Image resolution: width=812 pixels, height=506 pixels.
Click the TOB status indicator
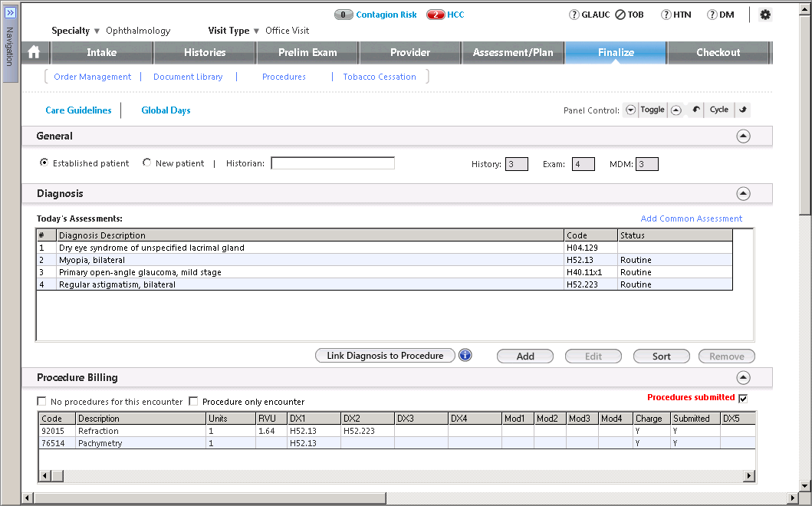(620, 15)
